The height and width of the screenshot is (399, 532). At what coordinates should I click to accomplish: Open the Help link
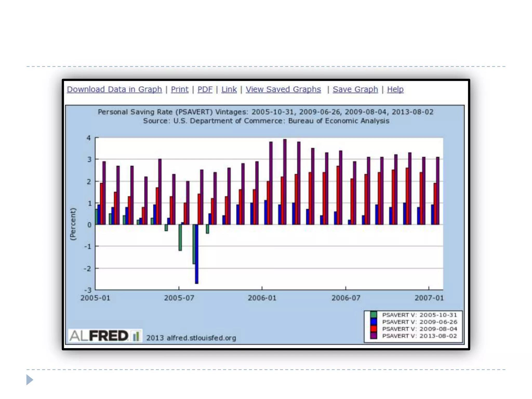pos(395,89)
